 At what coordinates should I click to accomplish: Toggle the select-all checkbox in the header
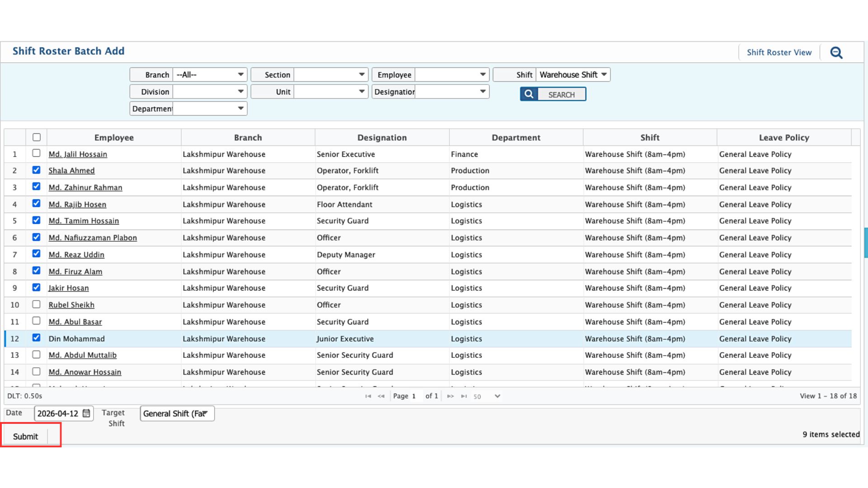click(x=37, y=137)
